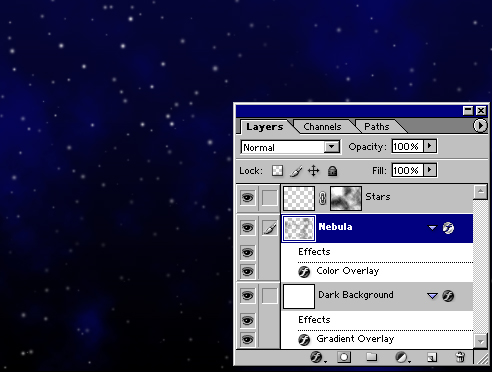
Task: Click the create new layer icon
Action: [x=431, y=357]
